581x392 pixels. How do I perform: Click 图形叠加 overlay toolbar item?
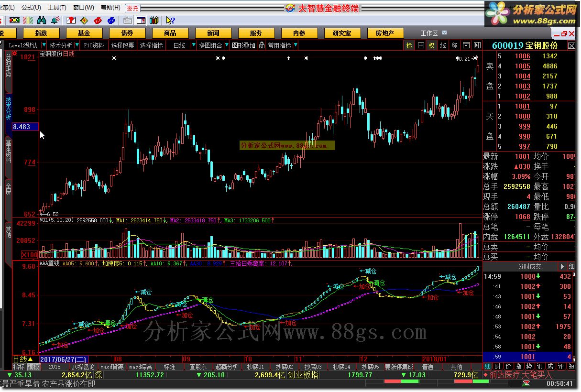[243, 45]
